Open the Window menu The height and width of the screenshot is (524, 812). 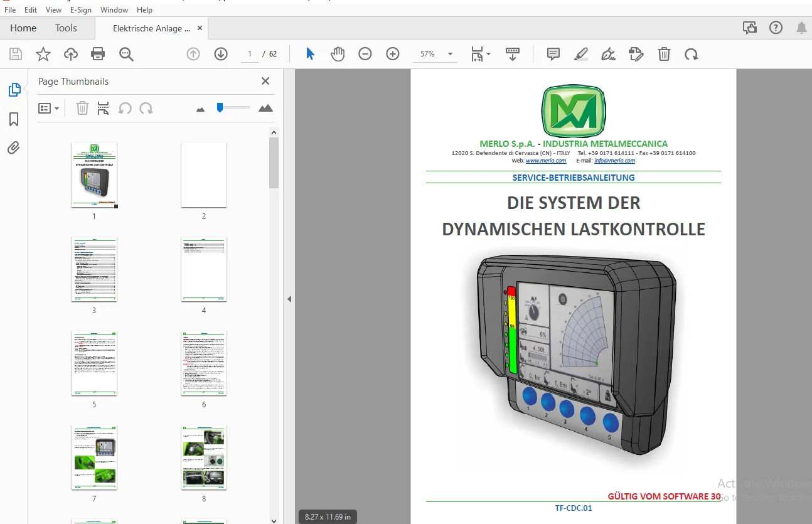tap(114, 10)
